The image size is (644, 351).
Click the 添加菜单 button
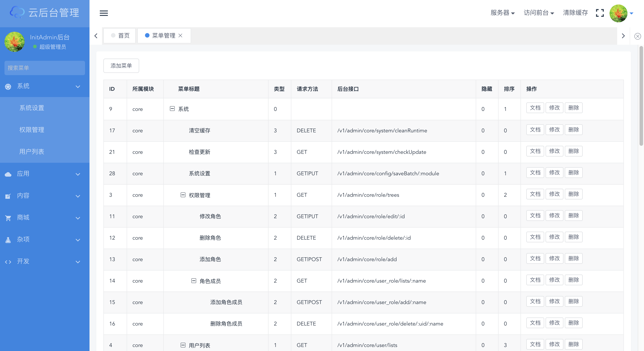point(121,66)
